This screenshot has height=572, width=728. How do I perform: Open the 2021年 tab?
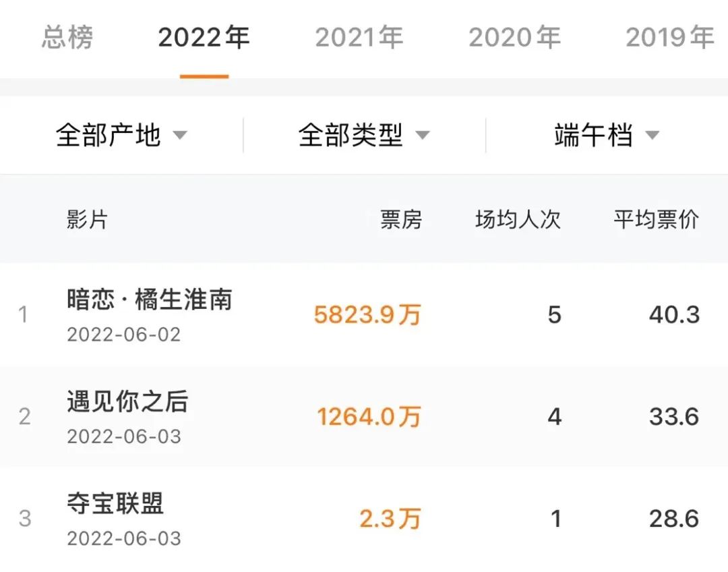pyautogui.click(x=359, y=37)
